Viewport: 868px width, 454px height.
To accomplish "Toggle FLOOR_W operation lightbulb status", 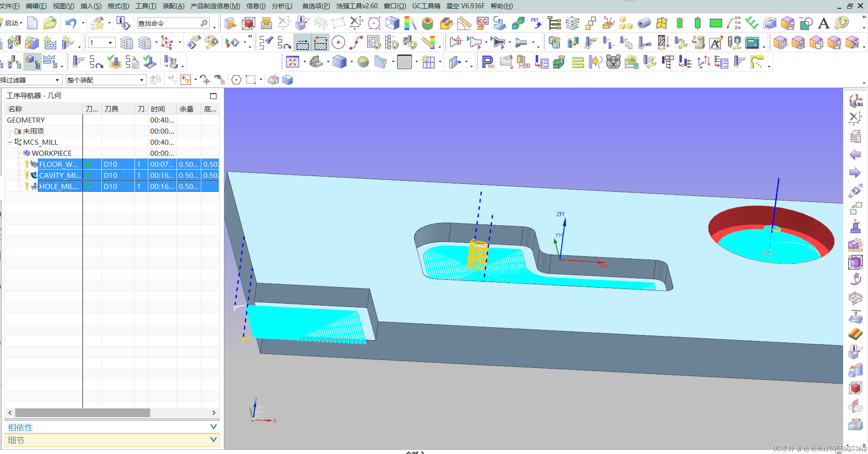I will point(27,164).
